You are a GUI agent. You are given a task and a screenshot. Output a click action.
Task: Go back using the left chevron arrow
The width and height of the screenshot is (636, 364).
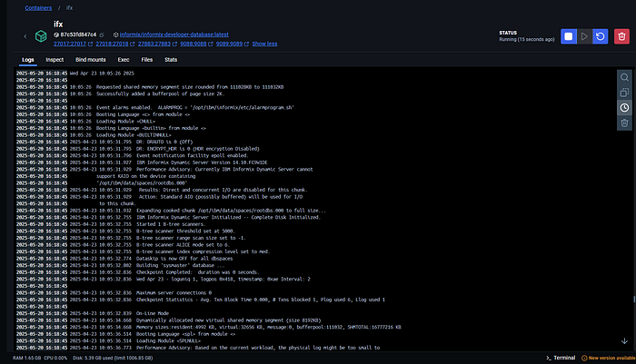coord(25,37)
